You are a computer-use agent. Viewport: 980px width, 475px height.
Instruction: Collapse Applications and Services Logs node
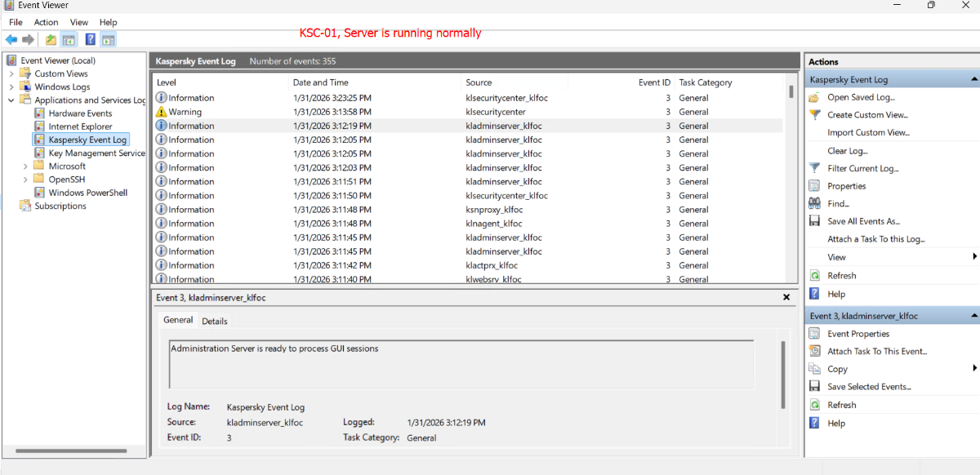(11, 100)
